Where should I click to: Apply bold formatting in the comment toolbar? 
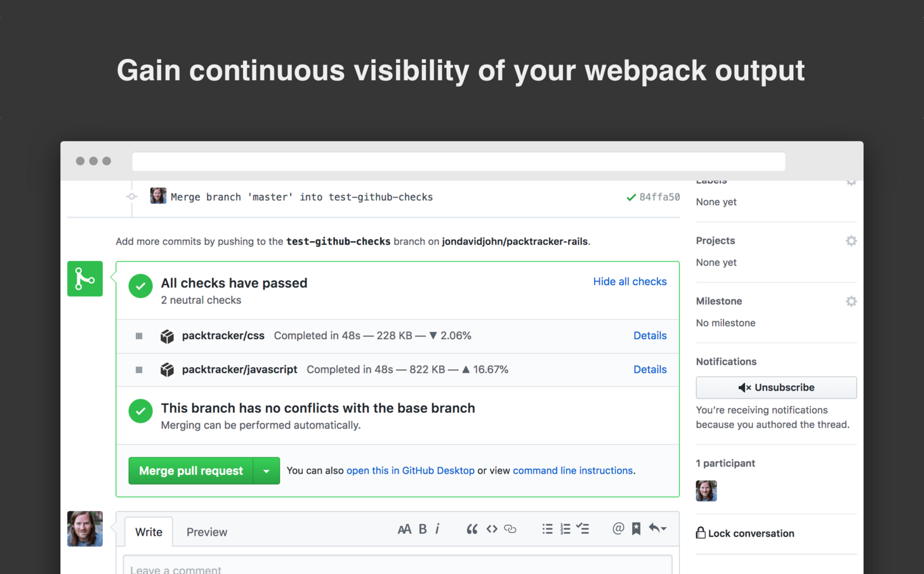(x=422, y=528)
